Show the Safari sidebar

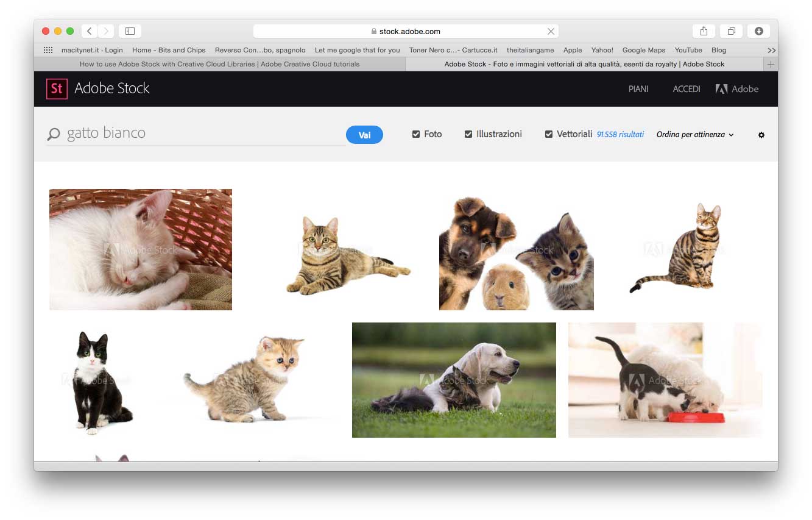pos(130,31)
